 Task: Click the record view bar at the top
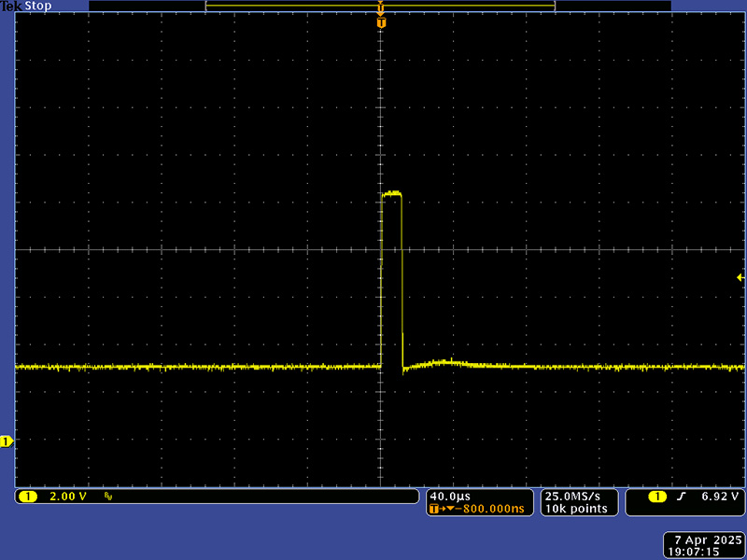coord(380,6)
